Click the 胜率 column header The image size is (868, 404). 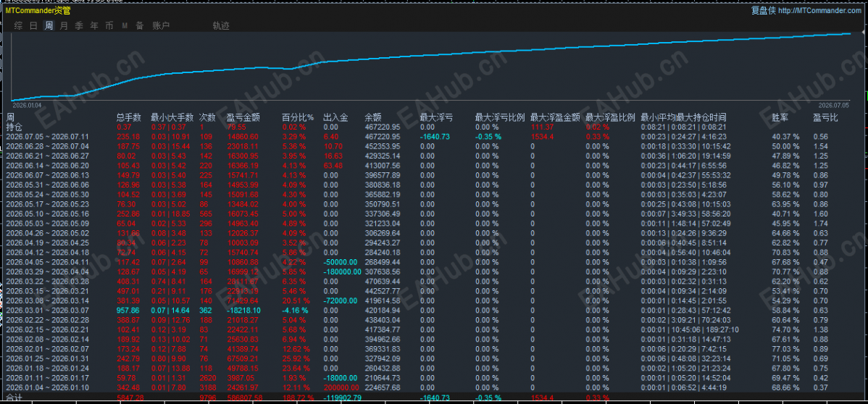[780, 117]
